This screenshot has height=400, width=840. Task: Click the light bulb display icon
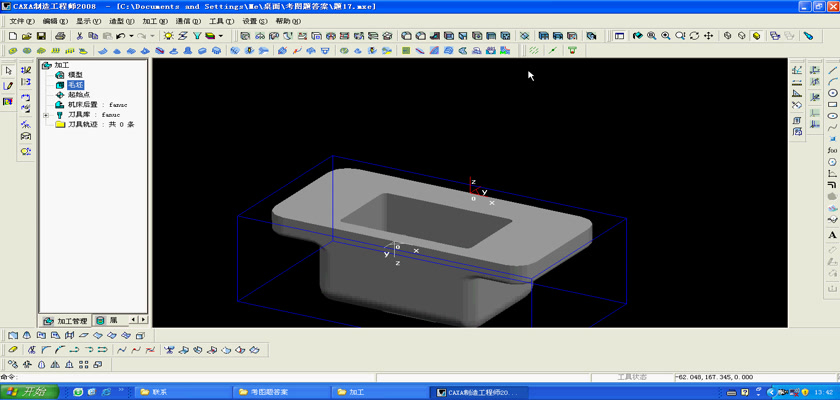click(x=169, y=36)
